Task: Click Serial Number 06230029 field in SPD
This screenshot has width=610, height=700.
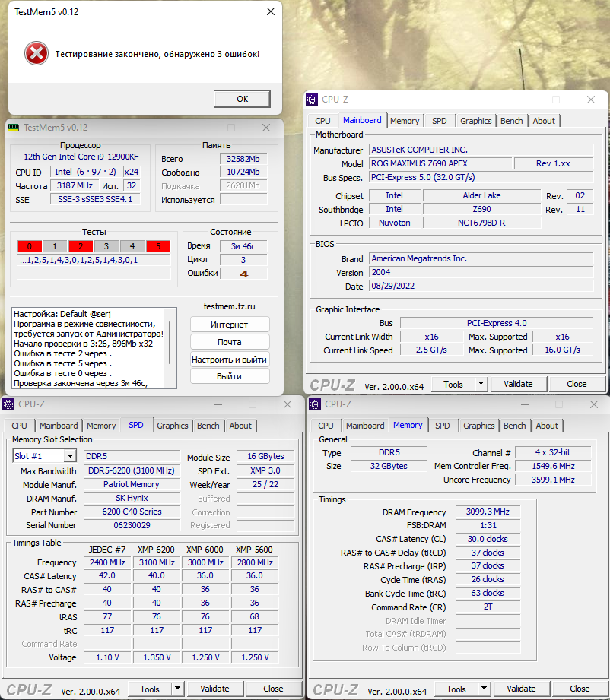Action: pyautogui.click(x=132, y=525)
